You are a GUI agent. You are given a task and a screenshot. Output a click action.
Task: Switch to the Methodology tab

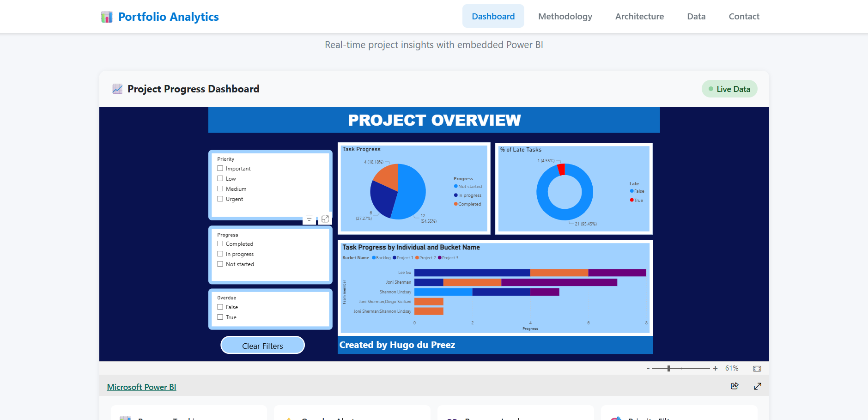click(565, 16)
